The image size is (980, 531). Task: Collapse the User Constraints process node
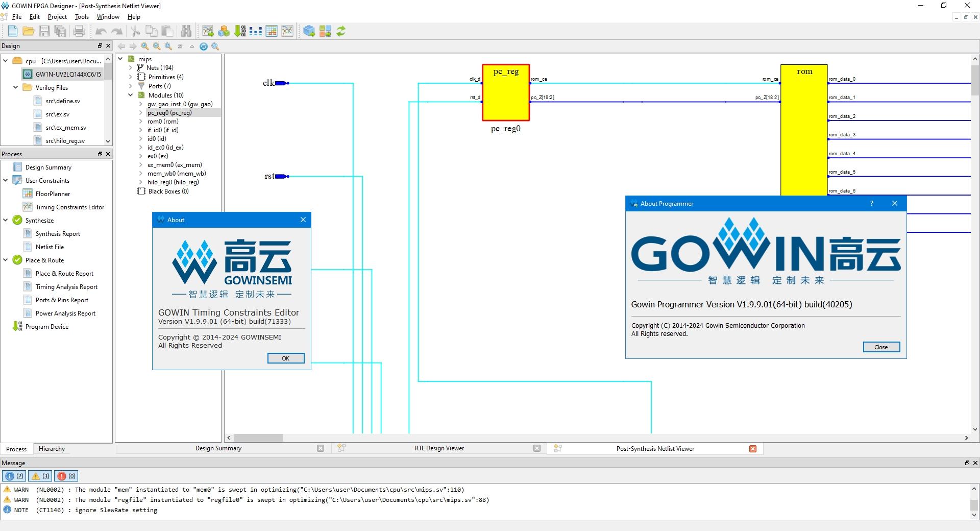[x=6, y=180]
